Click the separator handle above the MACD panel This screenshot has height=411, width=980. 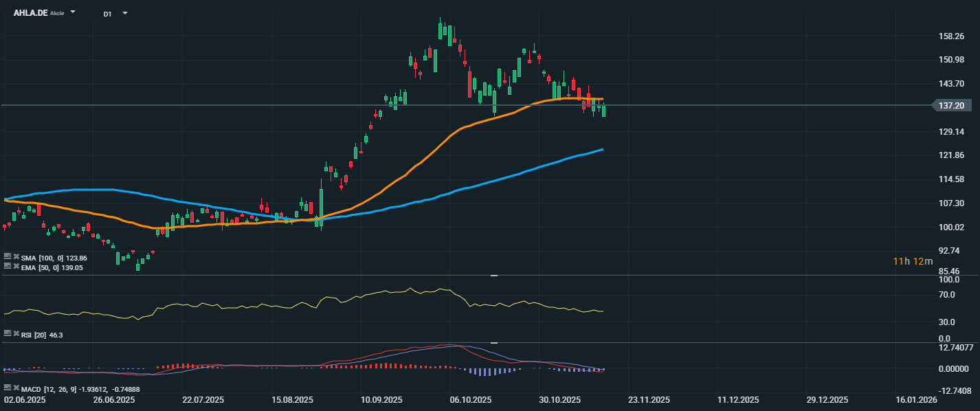click(493, 342)
